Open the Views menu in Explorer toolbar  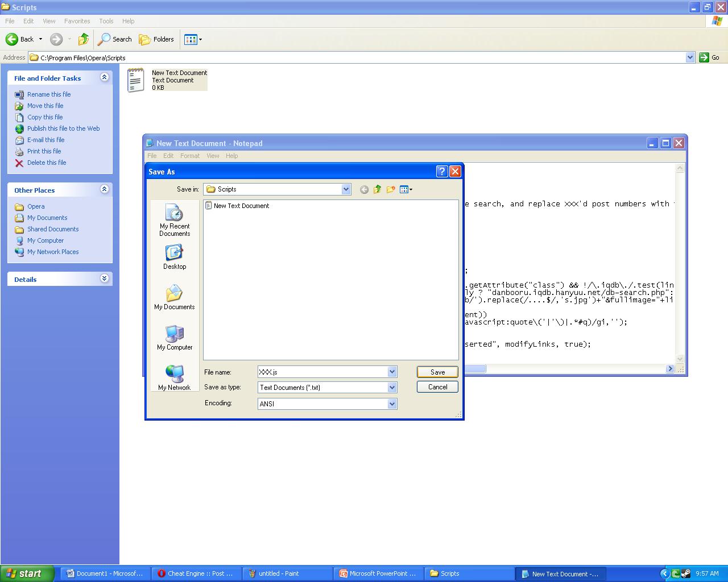pos(193,39)
